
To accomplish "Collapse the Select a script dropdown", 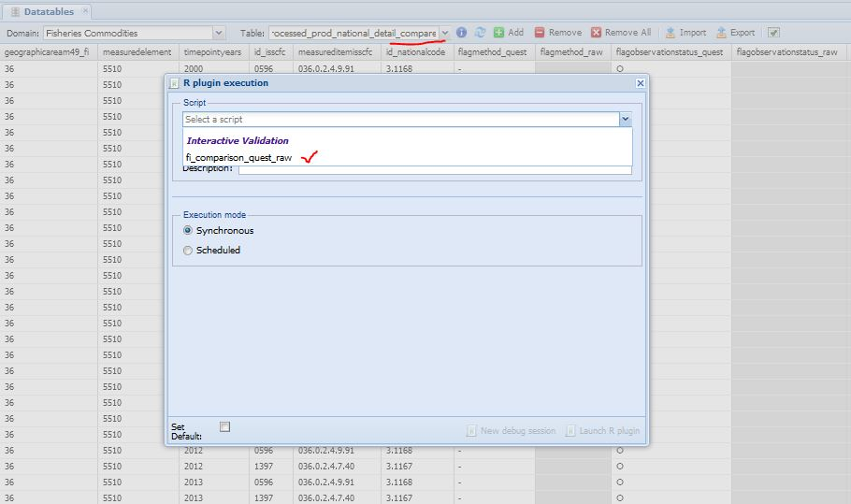I will (625, 120).
